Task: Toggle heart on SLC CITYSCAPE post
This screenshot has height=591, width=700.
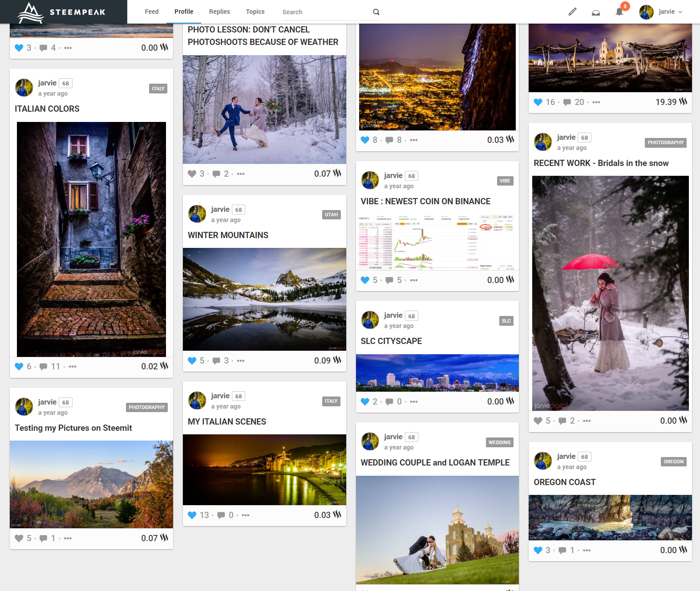Action: pos(365,402)
